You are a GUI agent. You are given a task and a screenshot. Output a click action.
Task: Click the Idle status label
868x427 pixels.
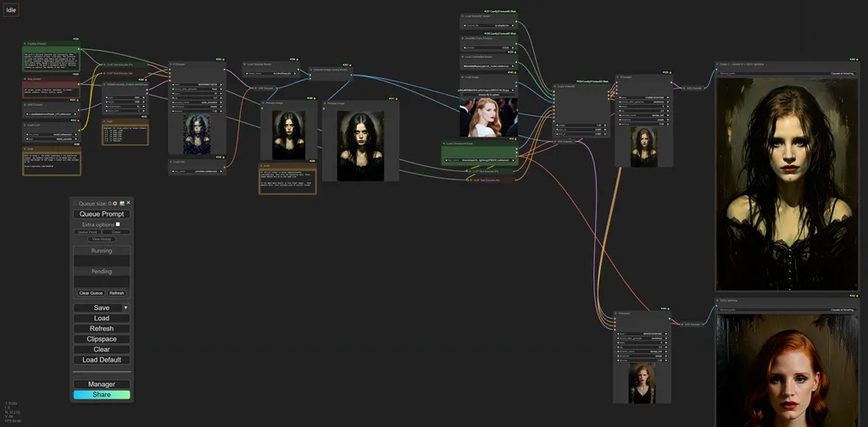coord(11,10)
